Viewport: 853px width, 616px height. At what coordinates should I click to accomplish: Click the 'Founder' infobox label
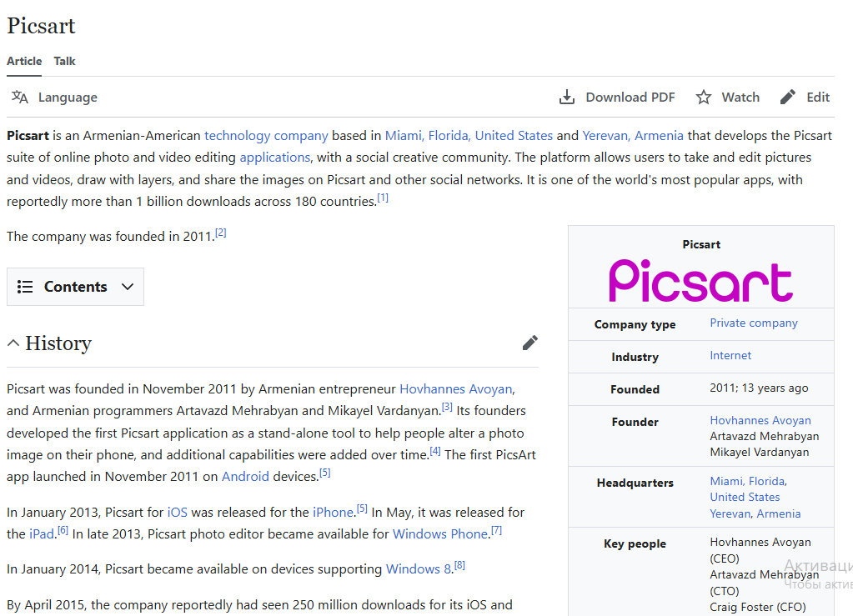(635, 423)
